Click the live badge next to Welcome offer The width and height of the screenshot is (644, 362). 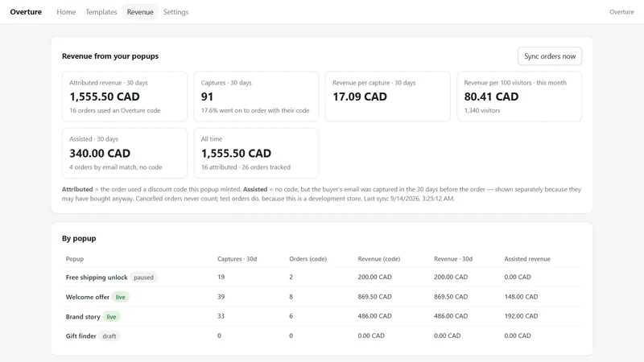coord(120,297)
